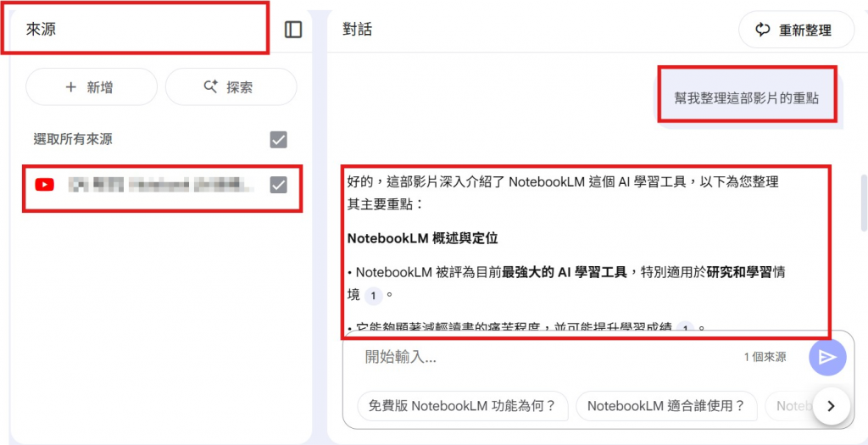The height and width of the screenshot is (445, 868).
Task: Click the blurred YouTube source title
Action: (160, 185)
